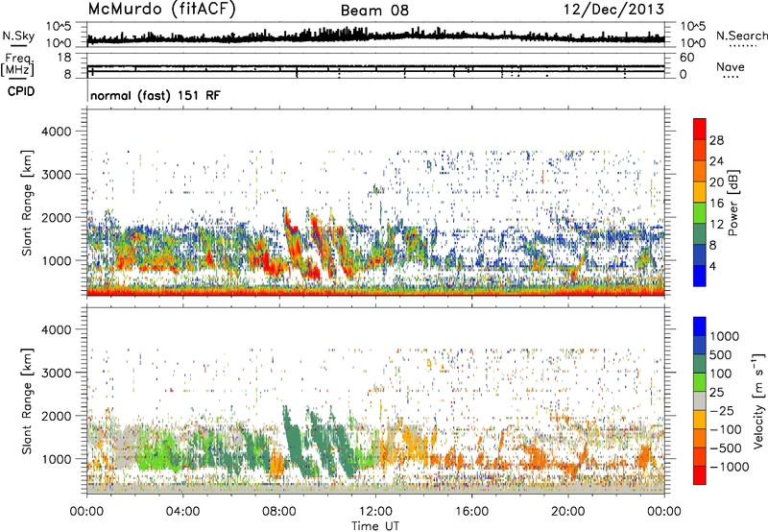Viewport: 768px width, 532px height.
Task: Click the 'normal (fast) 151 RF' text
Action: click(156, 95)
